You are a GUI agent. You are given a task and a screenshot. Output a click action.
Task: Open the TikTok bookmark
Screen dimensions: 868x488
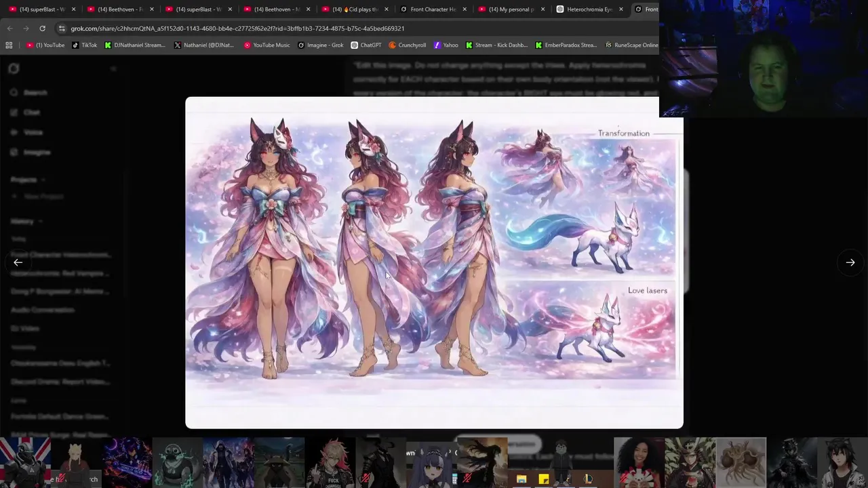[x=84, y=45]
